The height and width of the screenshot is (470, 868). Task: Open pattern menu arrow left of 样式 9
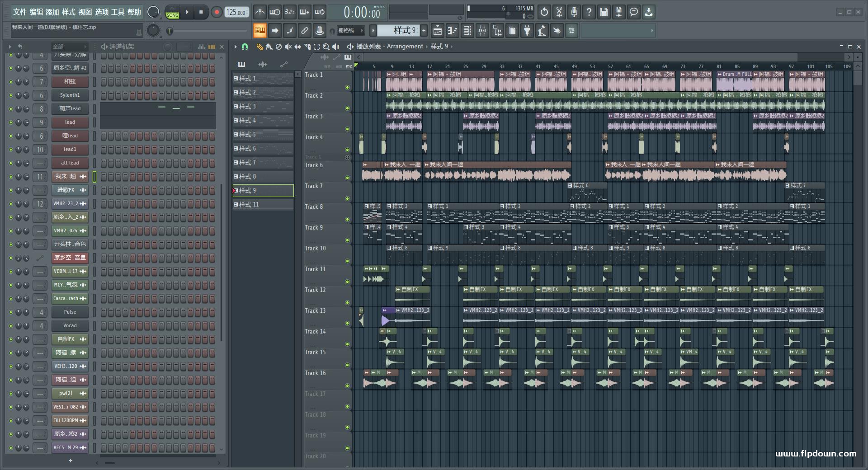click(373, 31)
